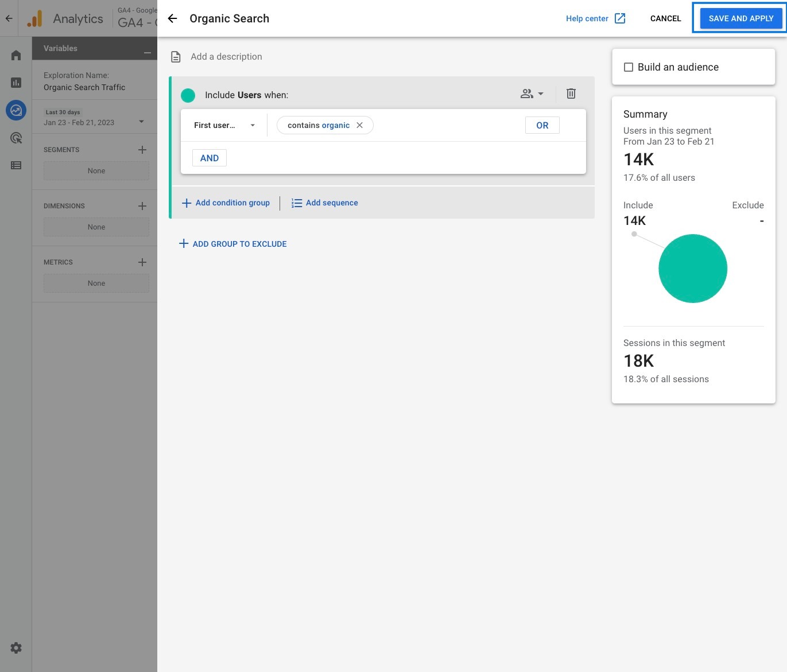The width and height of the screenshot is (787, 672).
Task: Collapse the Variables panel
Action: point(148,52)
